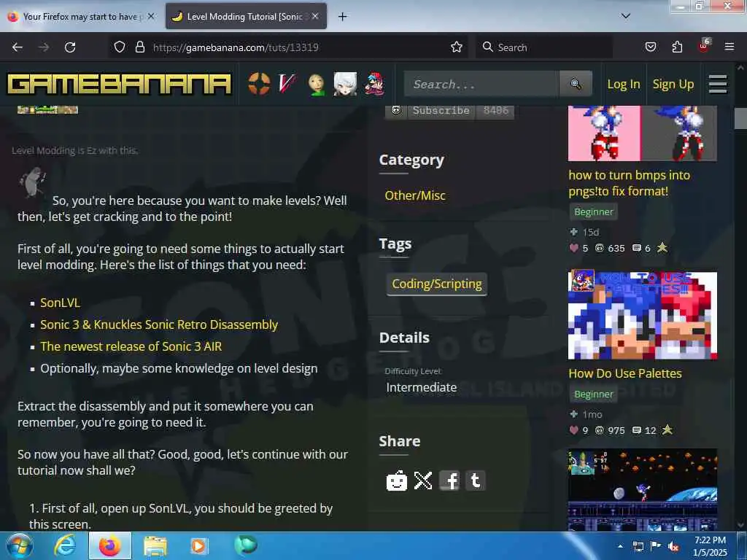Share the tutorial on Tumblr
Image resolution: width=747 pixels, height=560 pixels.
476,481
